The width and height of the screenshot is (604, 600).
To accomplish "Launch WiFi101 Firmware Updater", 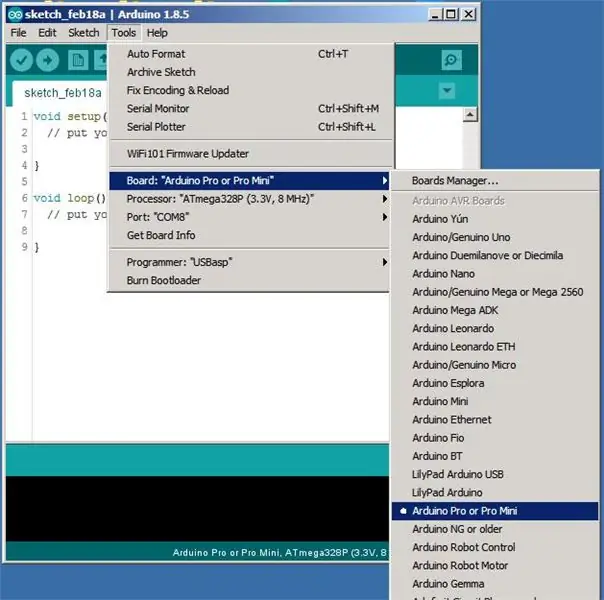I will tap(250, 154).
